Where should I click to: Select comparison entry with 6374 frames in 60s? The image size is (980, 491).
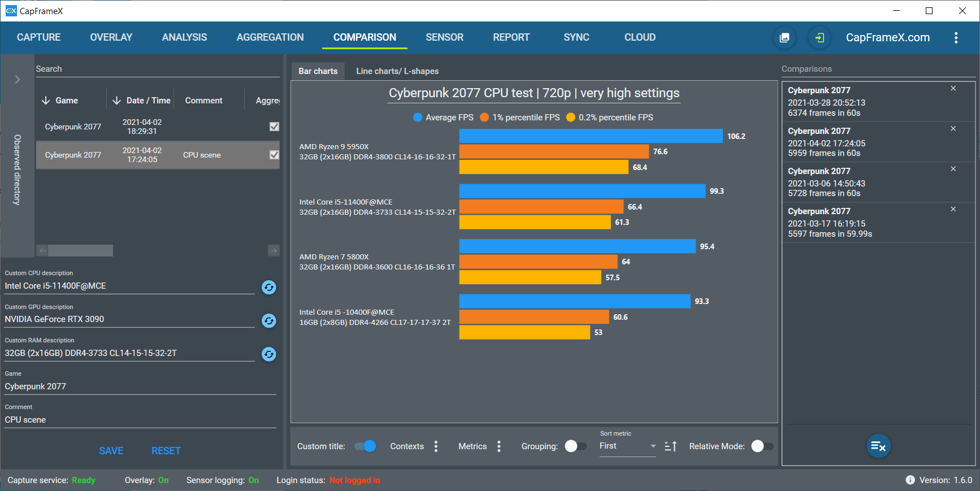(x=879, y=102)
